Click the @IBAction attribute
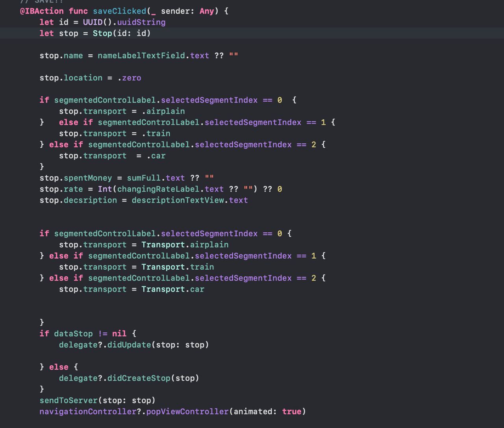The height and width of the screenshot is (428, 504). 42,11
